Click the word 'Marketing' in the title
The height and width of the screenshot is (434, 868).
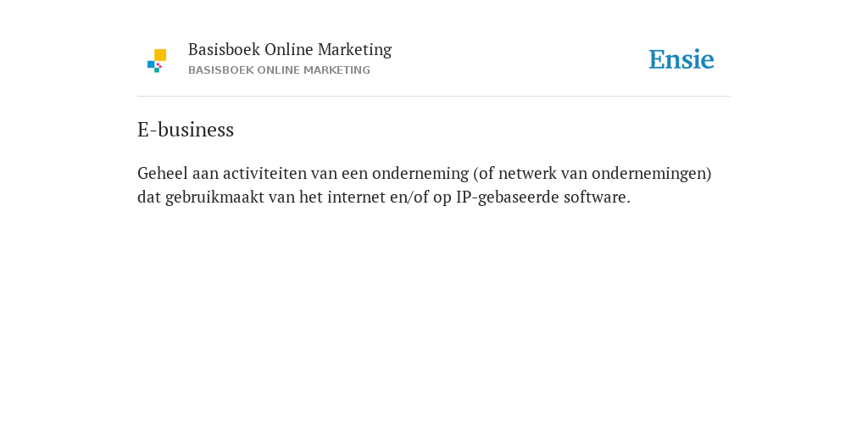click(x=355, y=50)
